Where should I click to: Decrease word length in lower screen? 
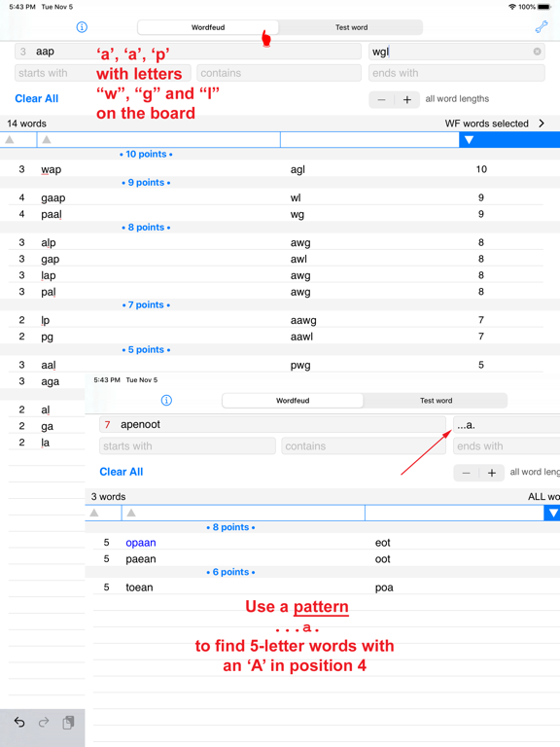467,473
